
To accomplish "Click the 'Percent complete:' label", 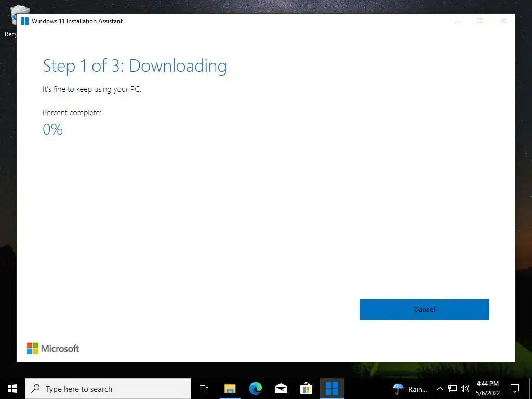I will (72, 113).
